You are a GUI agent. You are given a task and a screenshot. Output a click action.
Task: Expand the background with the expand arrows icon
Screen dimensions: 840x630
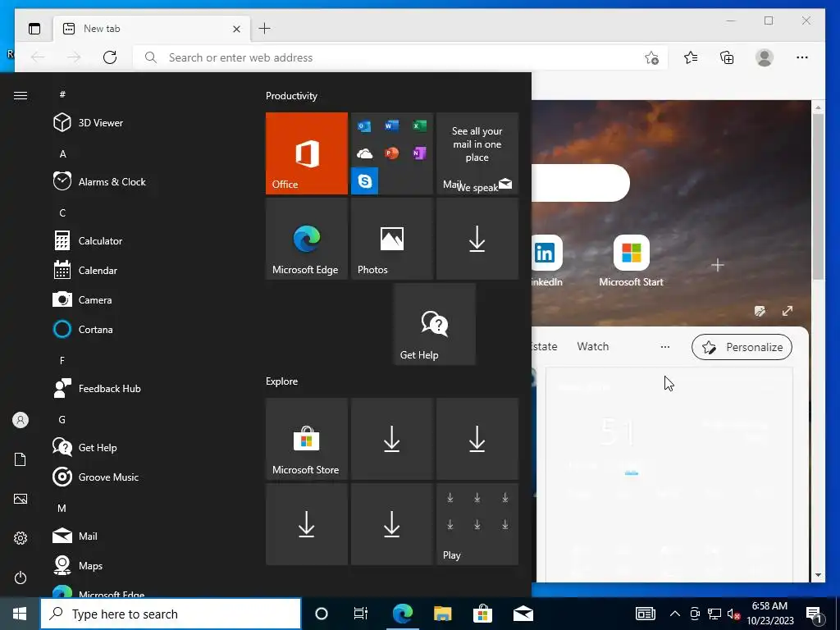[787, 311]
